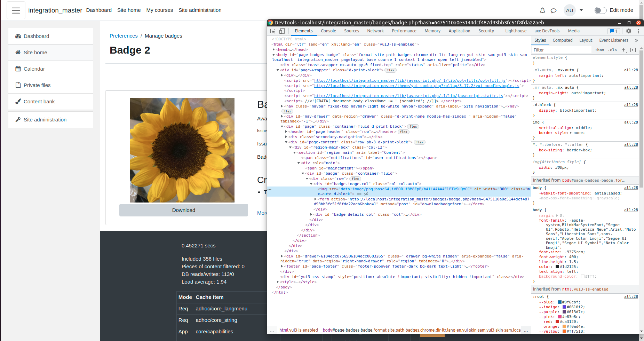Open the polyfill.js script source link

coord(410,81)
